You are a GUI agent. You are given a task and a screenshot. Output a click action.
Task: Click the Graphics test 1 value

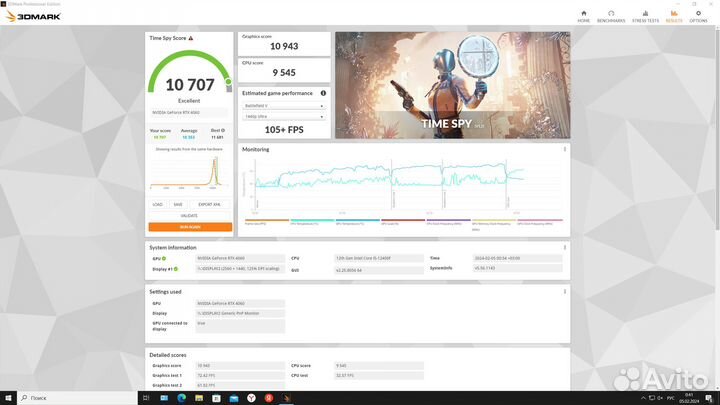240,376
